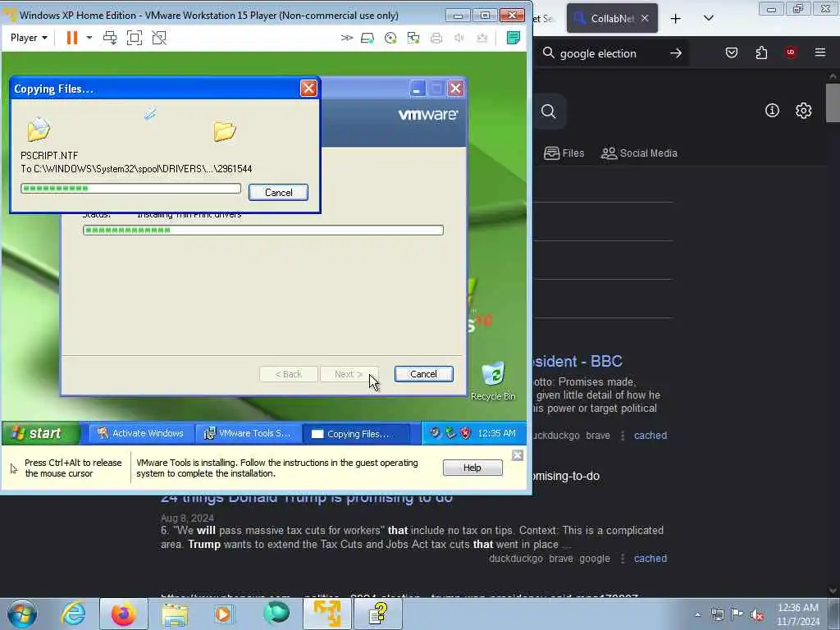Click the browser page vertical scrollbar thumb

click(x=833, y=103)
